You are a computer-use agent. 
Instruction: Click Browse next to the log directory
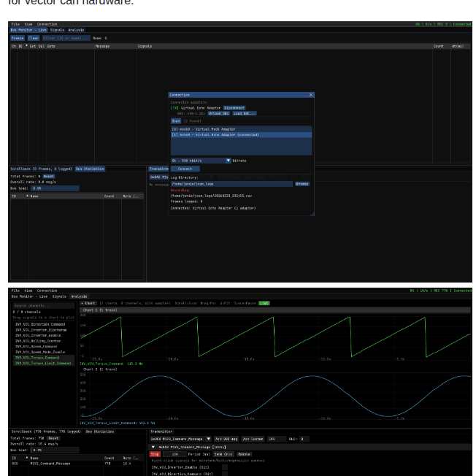[302, 184]
